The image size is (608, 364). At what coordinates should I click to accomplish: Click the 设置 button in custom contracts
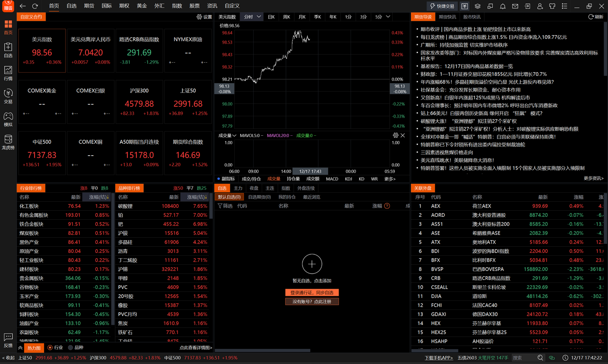[204, 17]
